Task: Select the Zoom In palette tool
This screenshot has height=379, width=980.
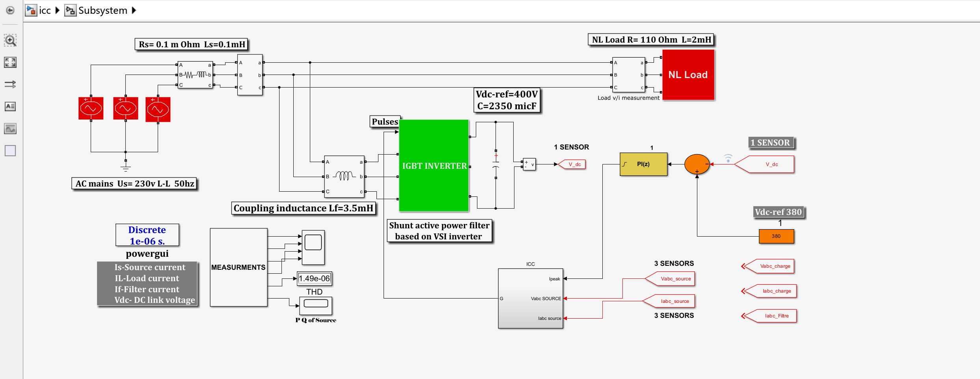Action: tap(10, 40)
